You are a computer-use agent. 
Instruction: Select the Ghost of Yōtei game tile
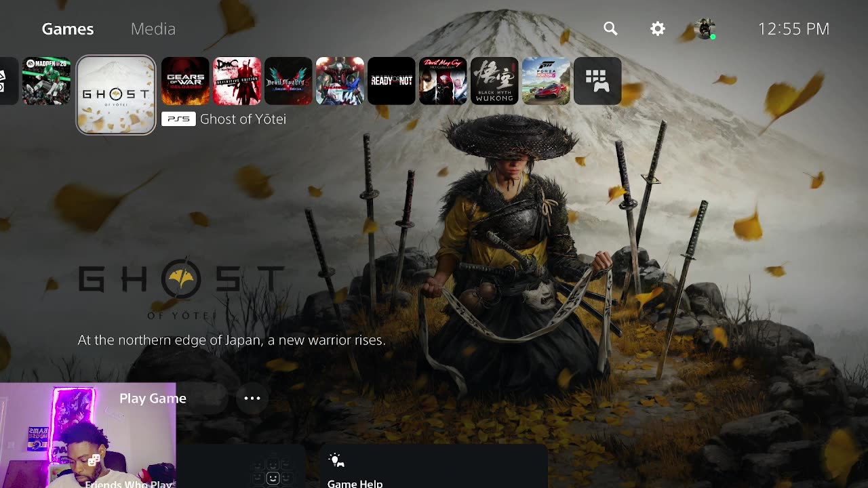[x=116, y=95]
